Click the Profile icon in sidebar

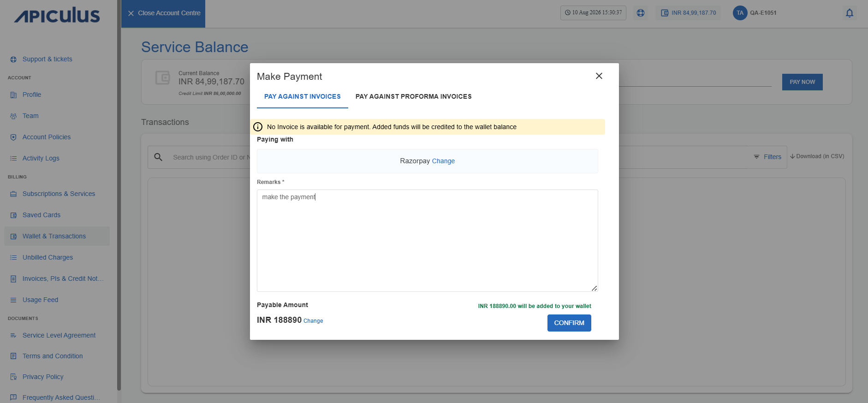tap(13, 95)
